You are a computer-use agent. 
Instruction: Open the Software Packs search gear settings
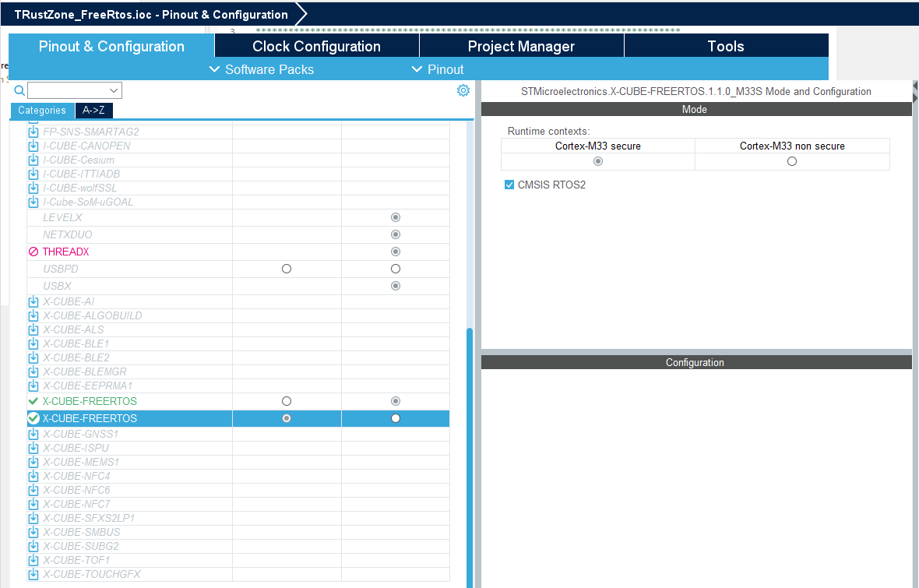[x=463, y=90]
